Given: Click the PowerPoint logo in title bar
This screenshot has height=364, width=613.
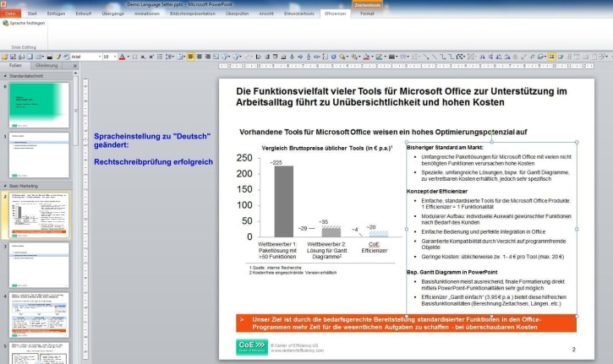Looking at the screenshot, I should [x=3, y=4].
